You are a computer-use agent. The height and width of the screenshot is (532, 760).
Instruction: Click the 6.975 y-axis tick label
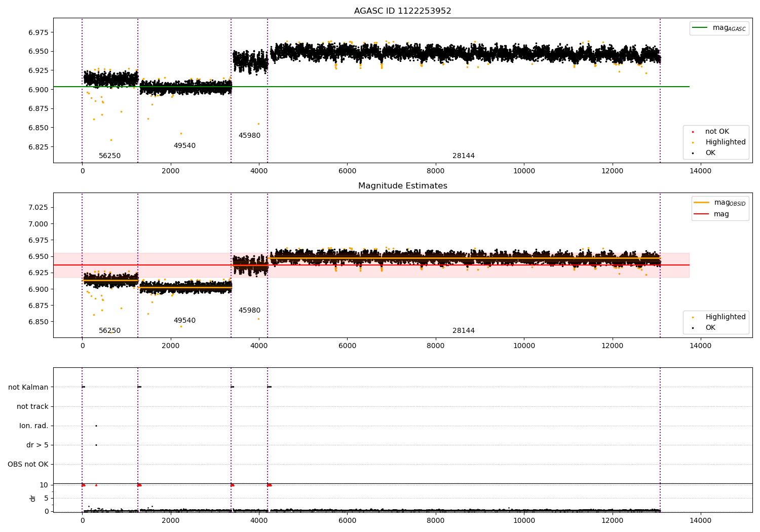coord(39,32)
